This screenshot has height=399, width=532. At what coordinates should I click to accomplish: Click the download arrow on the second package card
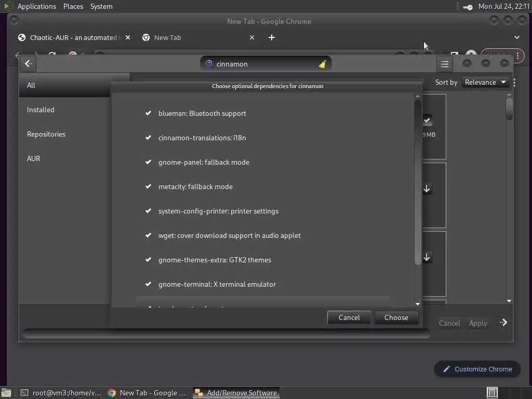click(x=427, y=189)
